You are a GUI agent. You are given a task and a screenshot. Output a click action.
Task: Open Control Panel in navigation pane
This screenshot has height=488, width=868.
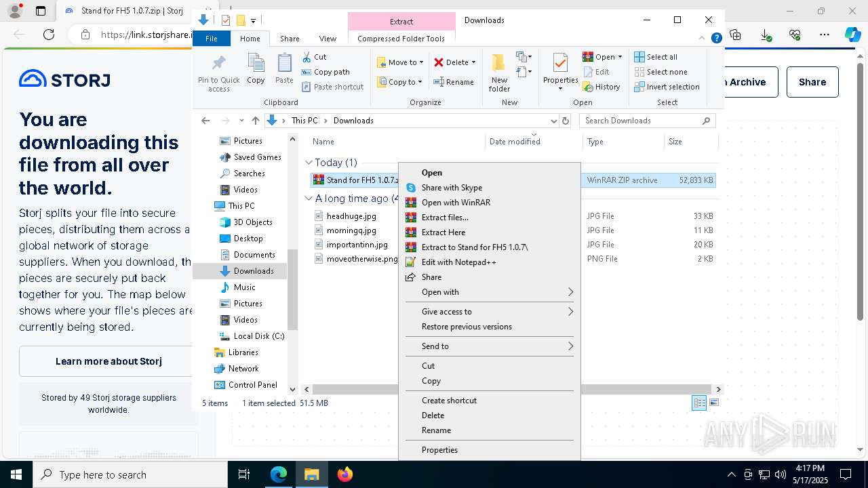[x=245, y=385]
